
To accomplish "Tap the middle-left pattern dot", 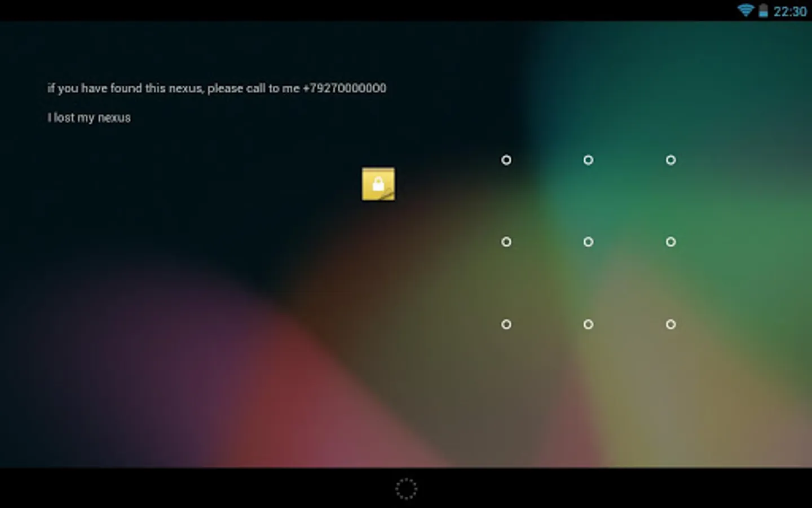I will pos(506,242).
